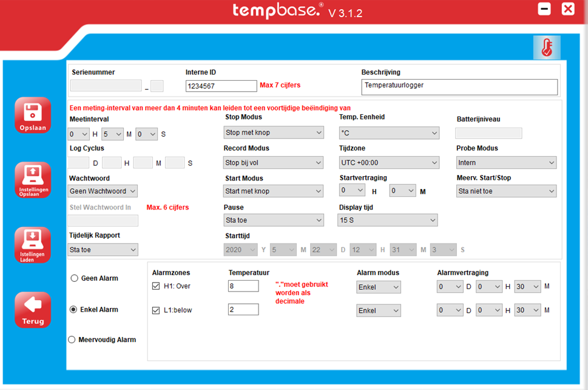This screenshot has width=588, height=390.
Task: Open the Start Modus dropdown
Action: 273,191
